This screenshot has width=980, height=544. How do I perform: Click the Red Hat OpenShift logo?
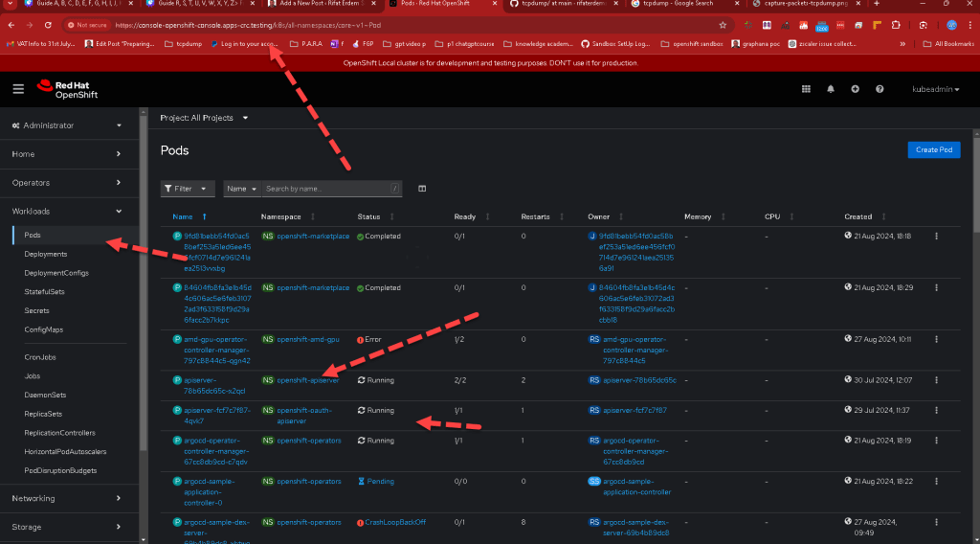tap(68, 89)
